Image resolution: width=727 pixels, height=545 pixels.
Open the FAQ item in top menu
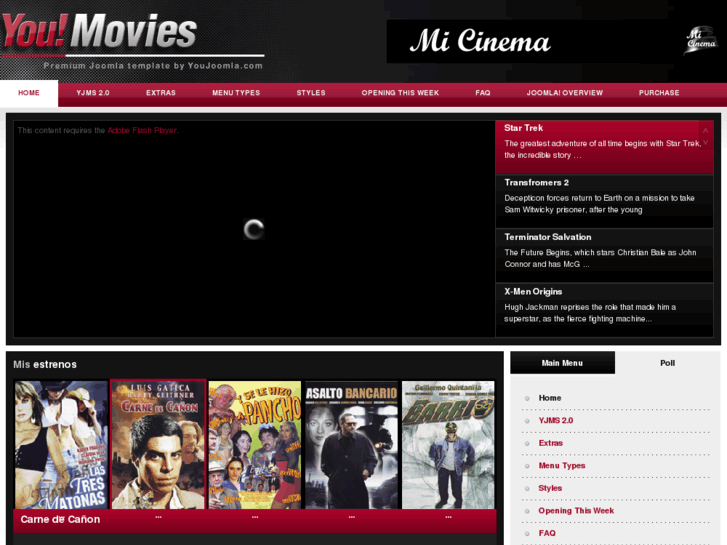pyautogui.click(x=483, y=93)
